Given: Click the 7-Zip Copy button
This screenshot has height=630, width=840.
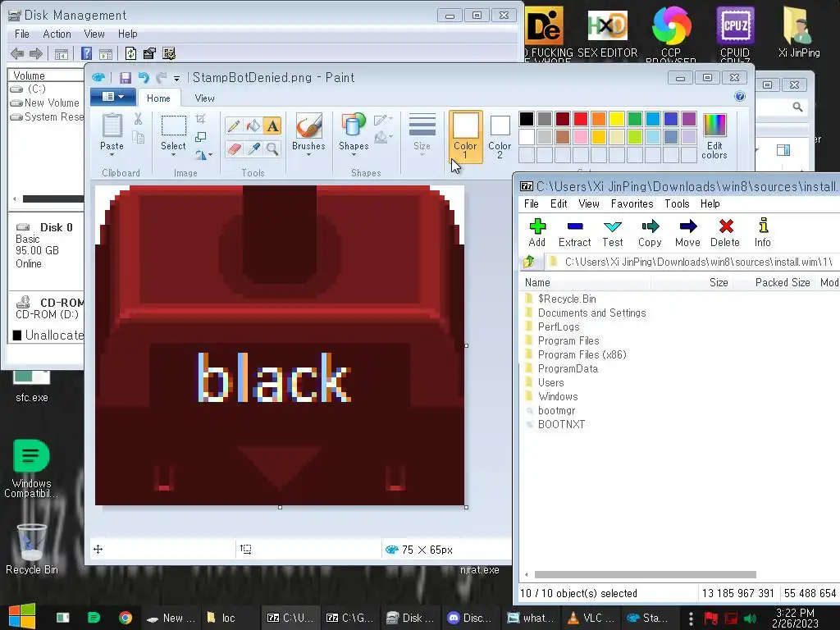Looking at the screenshot, I should click(650, 233).
